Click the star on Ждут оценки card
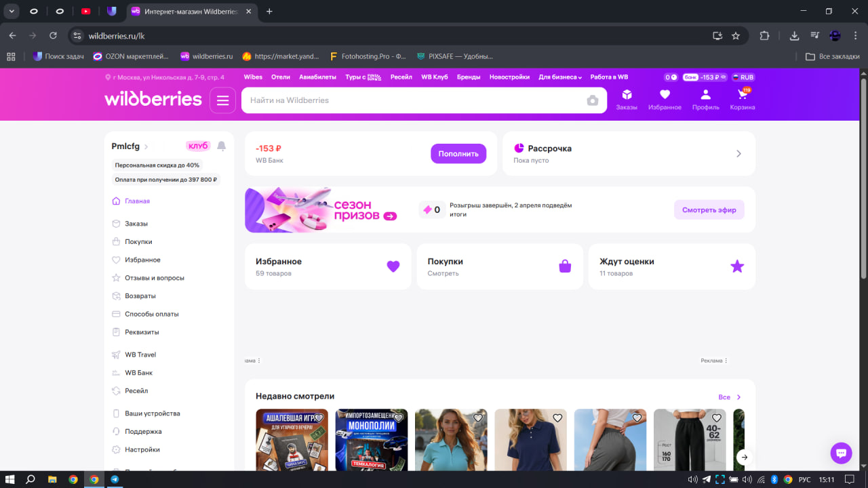The width and height of the screenshot is (868, 488). [x=737, y=266]
